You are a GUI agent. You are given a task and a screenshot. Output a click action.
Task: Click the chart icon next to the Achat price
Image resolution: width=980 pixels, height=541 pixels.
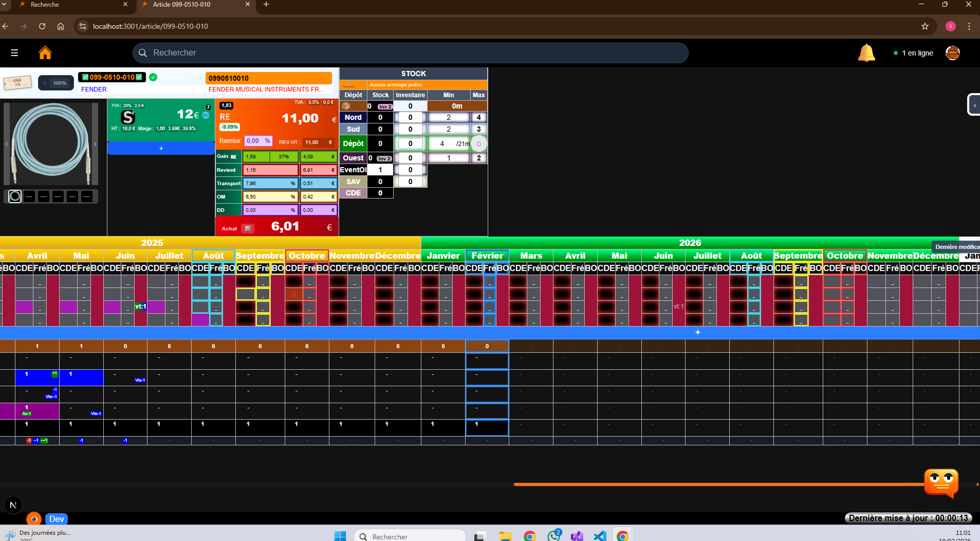(x=248, y=228)
